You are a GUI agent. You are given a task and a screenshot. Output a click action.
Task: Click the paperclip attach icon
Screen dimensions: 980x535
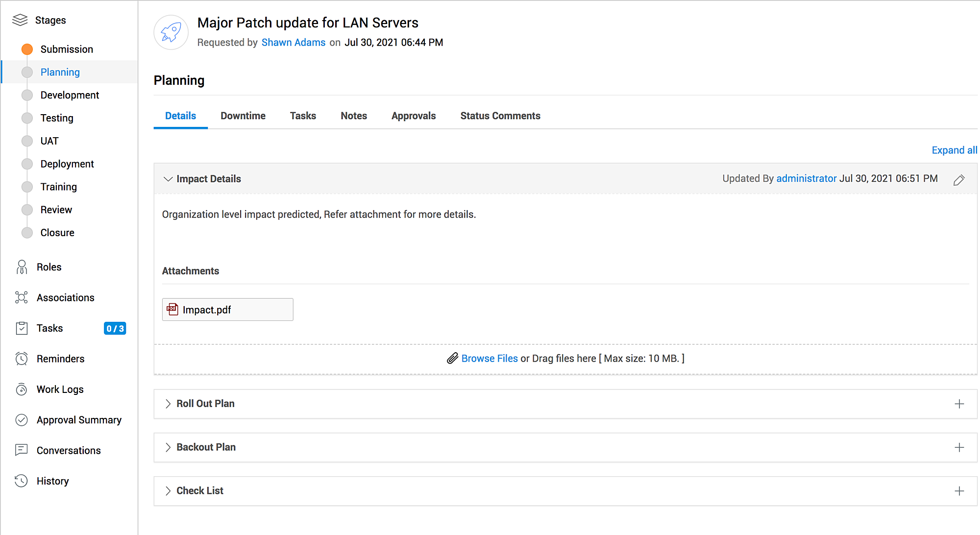point(452,359)
